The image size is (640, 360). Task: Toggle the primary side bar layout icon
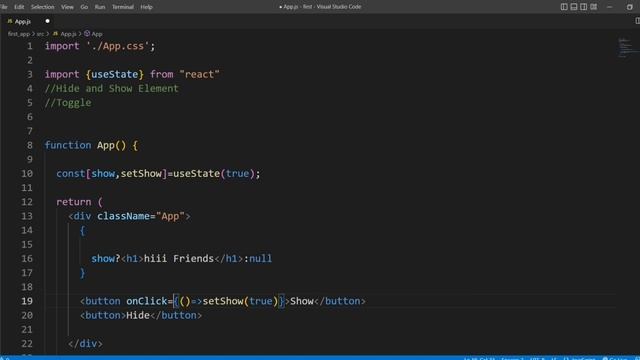tap(564, 7)
